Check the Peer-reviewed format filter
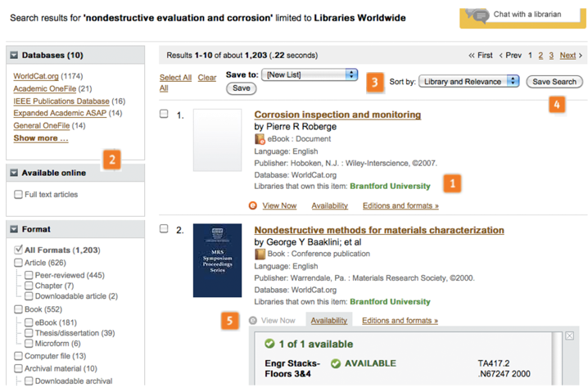 click(28, 275)
